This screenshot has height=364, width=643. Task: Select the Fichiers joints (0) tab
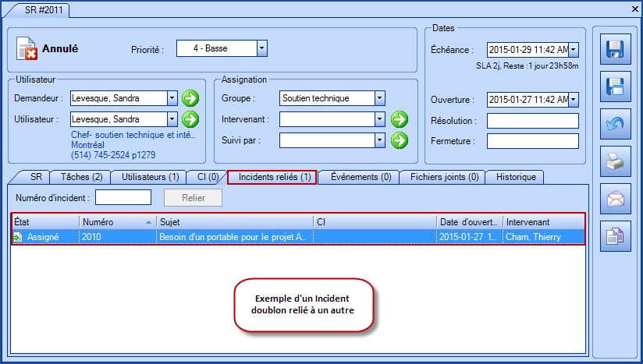pos(444,177)
